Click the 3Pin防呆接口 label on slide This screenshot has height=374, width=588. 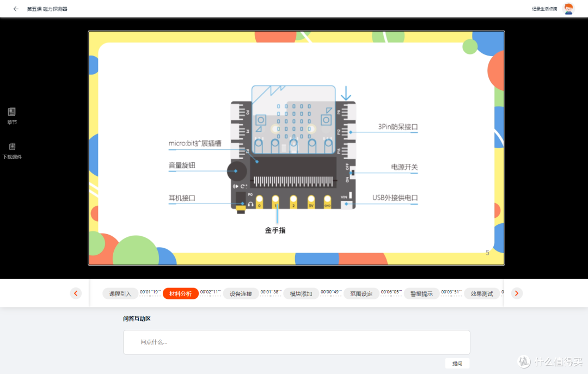coord(398,127)
